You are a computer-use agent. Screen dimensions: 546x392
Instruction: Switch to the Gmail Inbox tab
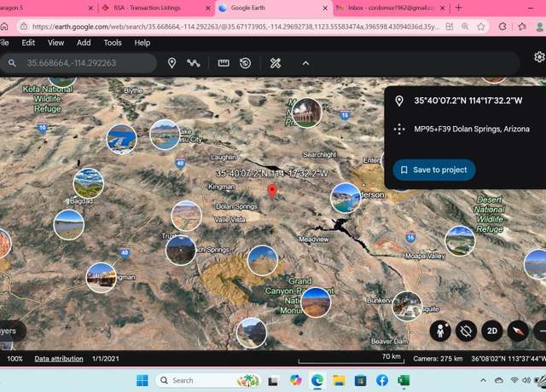(x=391, y=8)
